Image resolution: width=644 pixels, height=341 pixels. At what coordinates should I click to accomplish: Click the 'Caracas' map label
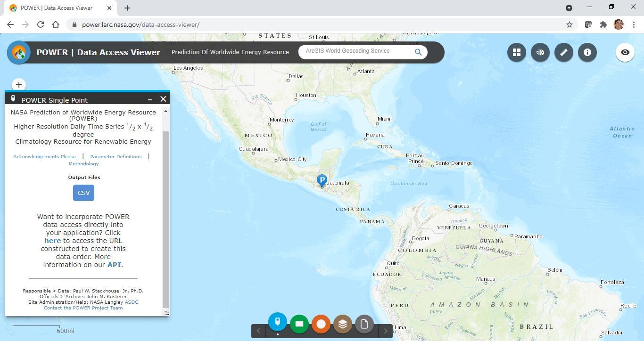click(459, 206)
